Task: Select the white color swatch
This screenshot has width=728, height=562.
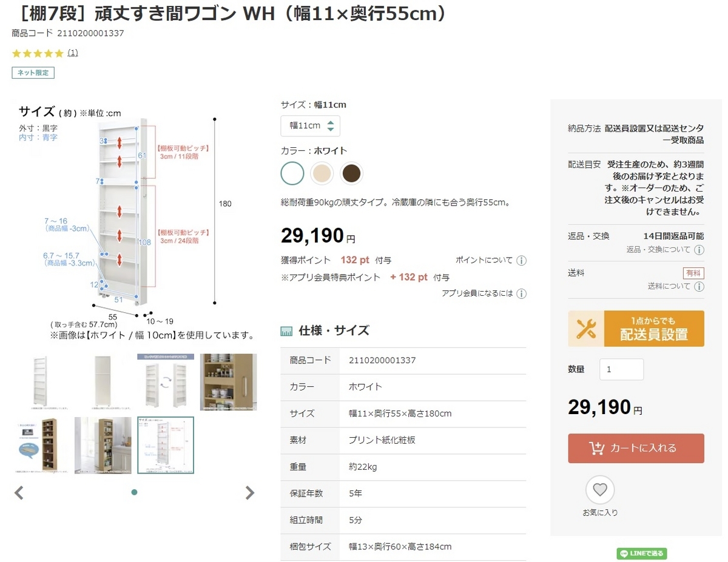Action: 292,173
